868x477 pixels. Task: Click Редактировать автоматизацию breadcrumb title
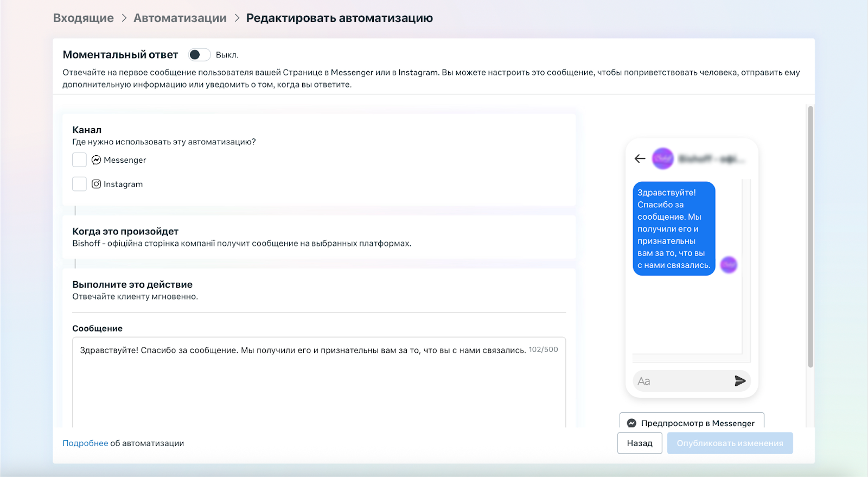pyautogui.click(x=340, y=18)
